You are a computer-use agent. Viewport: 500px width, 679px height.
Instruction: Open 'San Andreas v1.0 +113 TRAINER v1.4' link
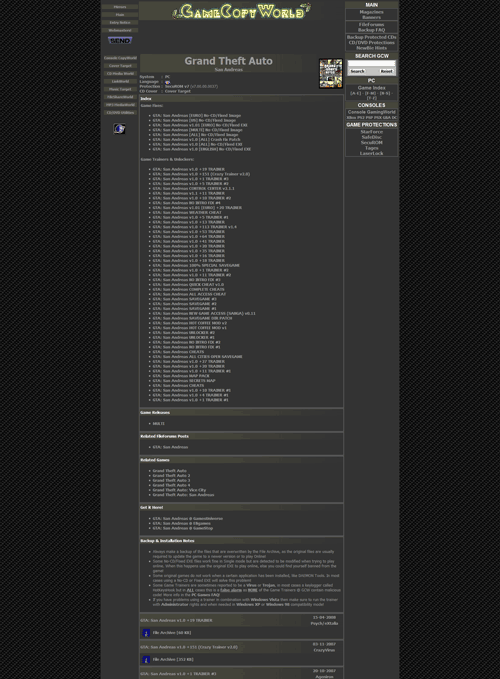(194, 227)
